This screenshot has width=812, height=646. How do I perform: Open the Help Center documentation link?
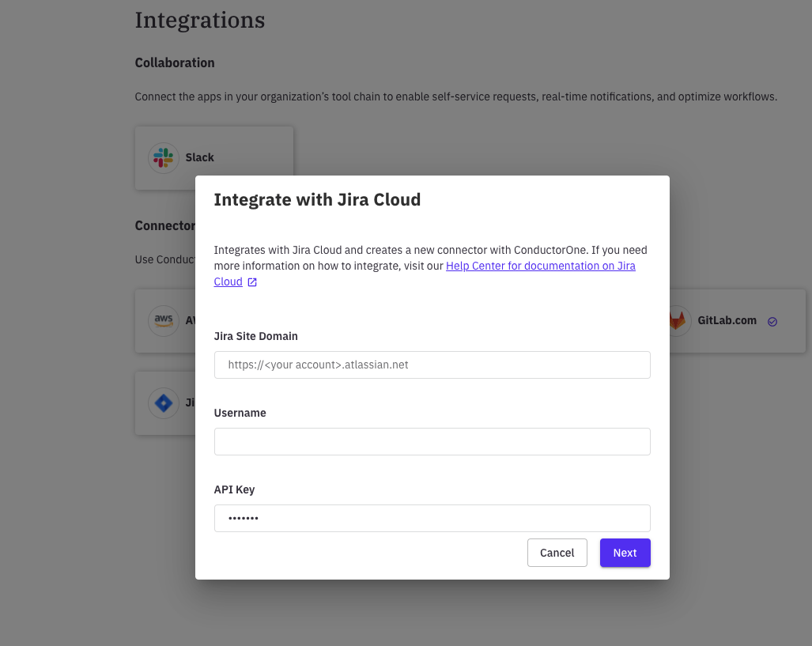540,266
